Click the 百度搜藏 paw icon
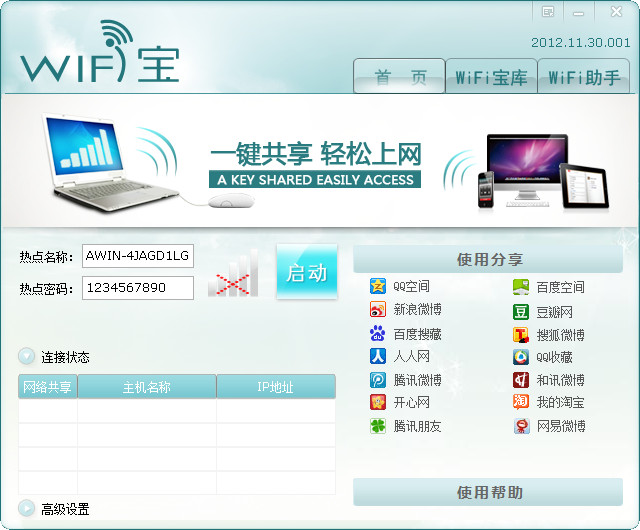The image size is (640, 530). [378, 334]
